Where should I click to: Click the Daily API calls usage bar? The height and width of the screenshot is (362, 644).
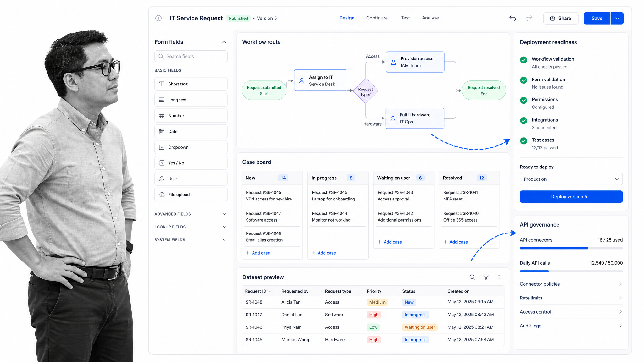[571, 271]
